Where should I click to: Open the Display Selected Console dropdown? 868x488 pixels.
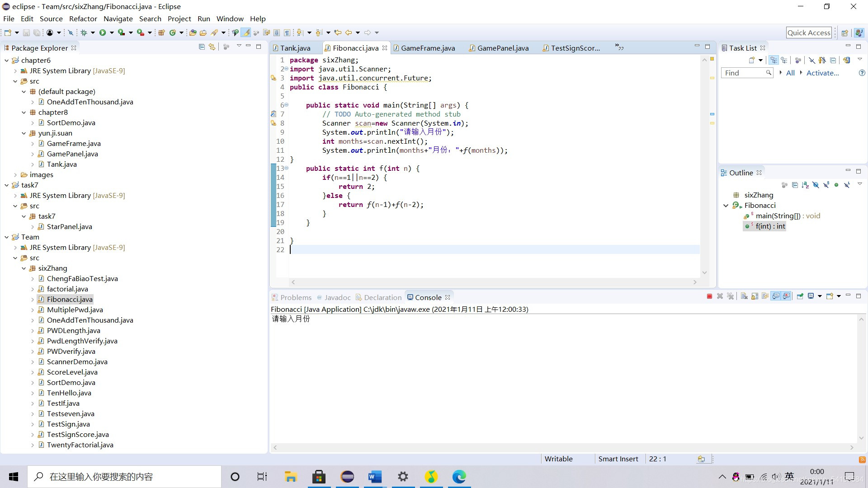click(x=820, y=296)
